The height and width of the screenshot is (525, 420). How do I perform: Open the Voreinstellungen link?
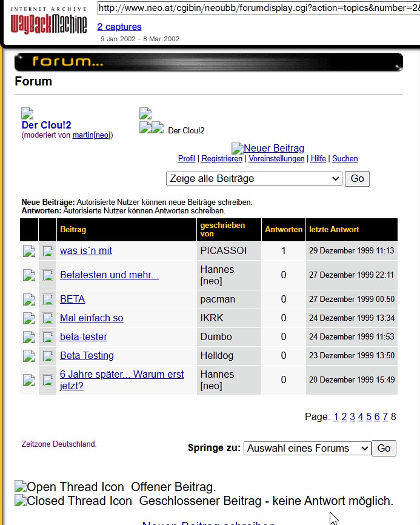point(276,158)
